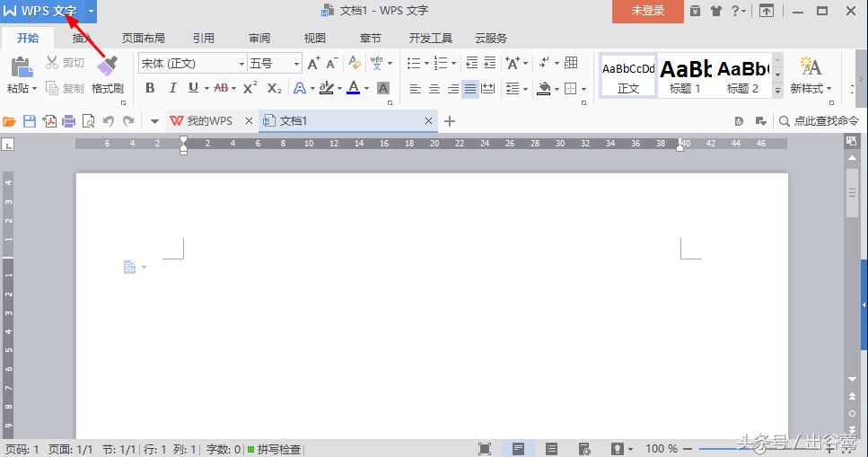Expand styles gallery more arrow
This screenshot has height=457, width=868.
click(777, 91)
